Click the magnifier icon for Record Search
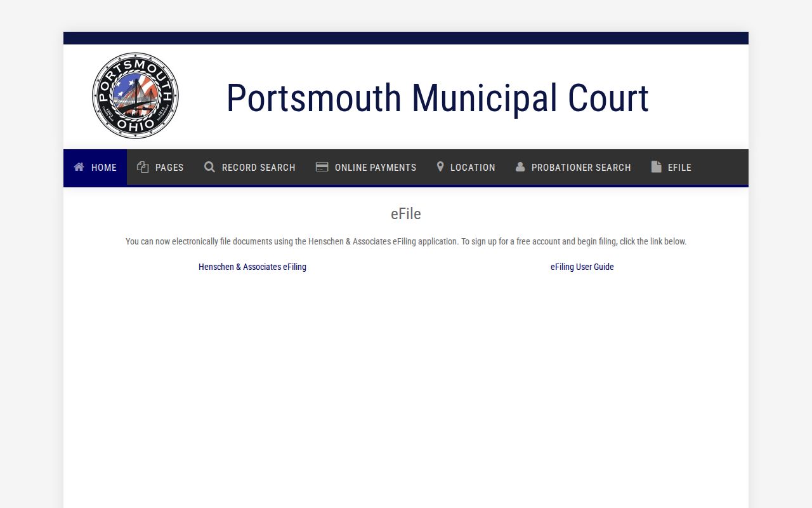812x508 pixels. pos(209,167)
